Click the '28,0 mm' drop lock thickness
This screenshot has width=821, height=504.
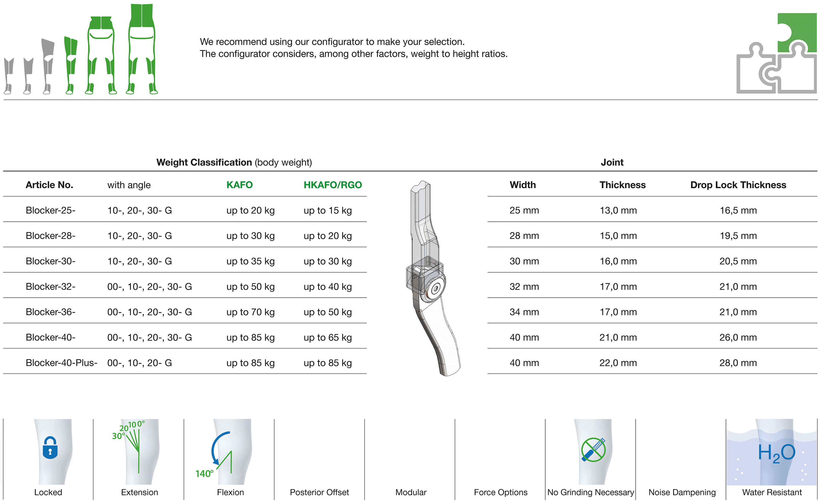pos(738,363)
